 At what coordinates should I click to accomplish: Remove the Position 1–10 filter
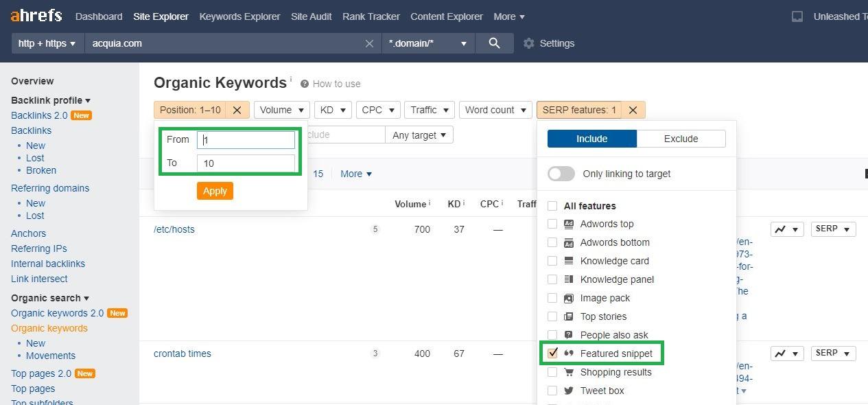tap(237, 110)
